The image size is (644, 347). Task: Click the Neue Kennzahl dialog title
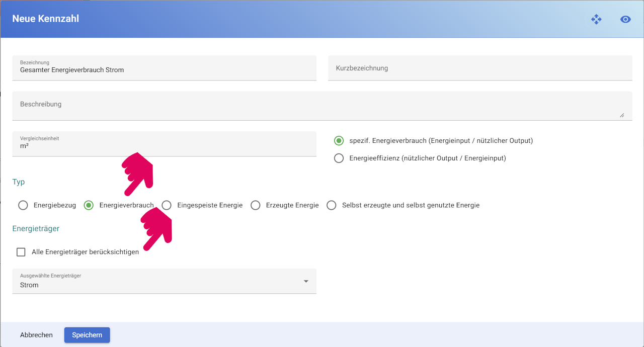tap(46, 19)
